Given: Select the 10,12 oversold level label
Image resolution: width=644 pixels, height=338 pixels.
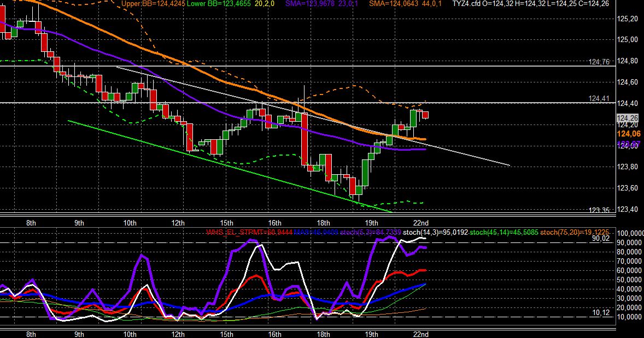Looking at the screenshot, I should coord(601,313).
